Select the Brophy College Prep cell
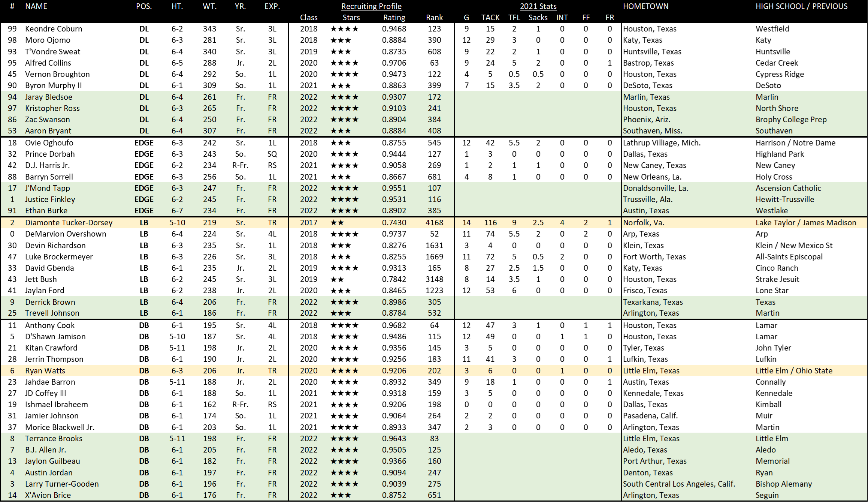868x502 pixels. click(x=791, y=120)
